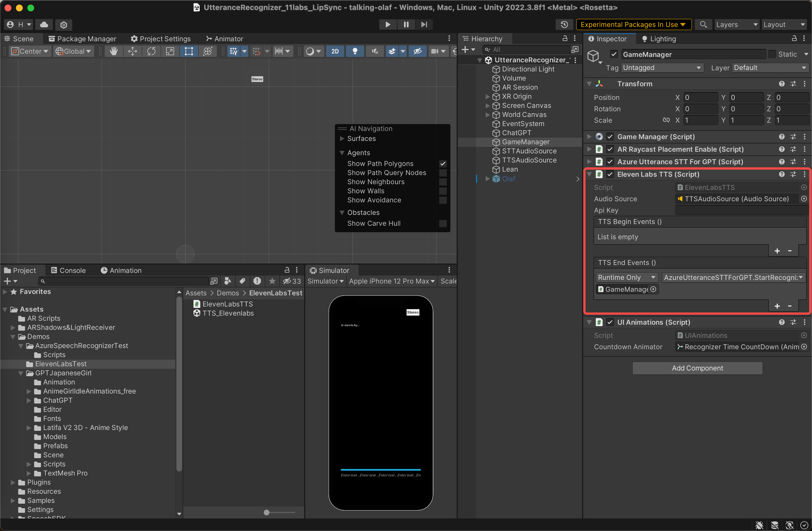Click the undo history icon
The width and height of the screenshot is (812, 531).
click(x=564, y=24)
